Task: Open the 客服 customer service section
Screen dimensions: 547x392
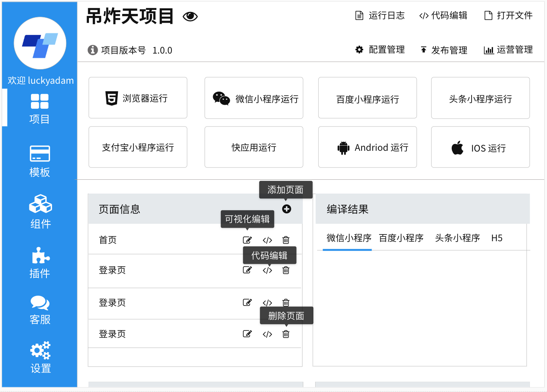Action: tap(40, 310)
